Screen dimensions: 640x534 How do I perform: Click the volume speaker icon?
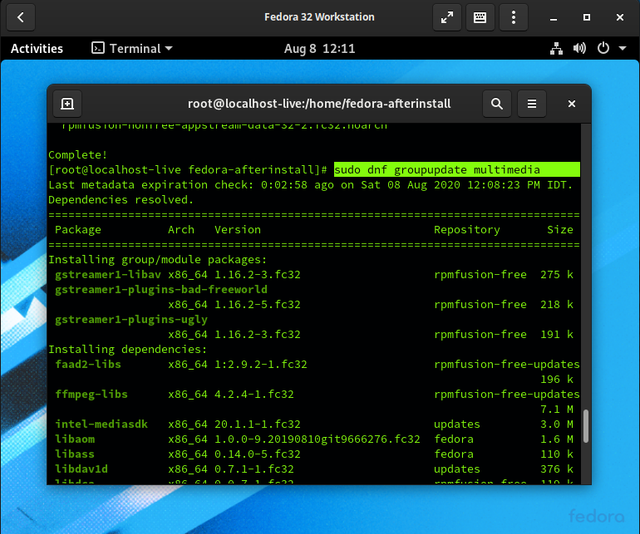(x=579, y=49)
